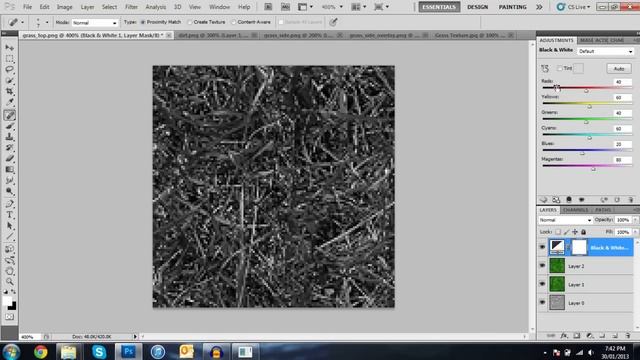Hide the Black & White adjustment layer
Viewport: 640px width, 360px height.
tap(542, 247)
